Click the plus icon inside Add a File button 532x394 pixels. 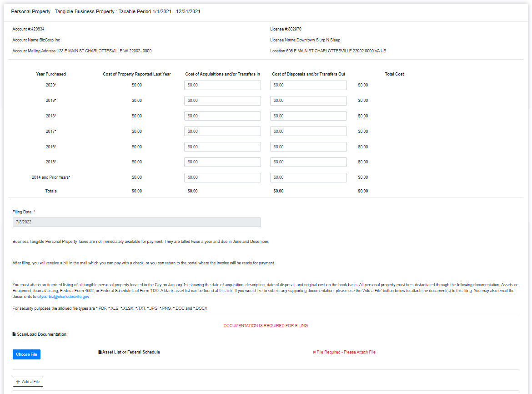[18, 382]
